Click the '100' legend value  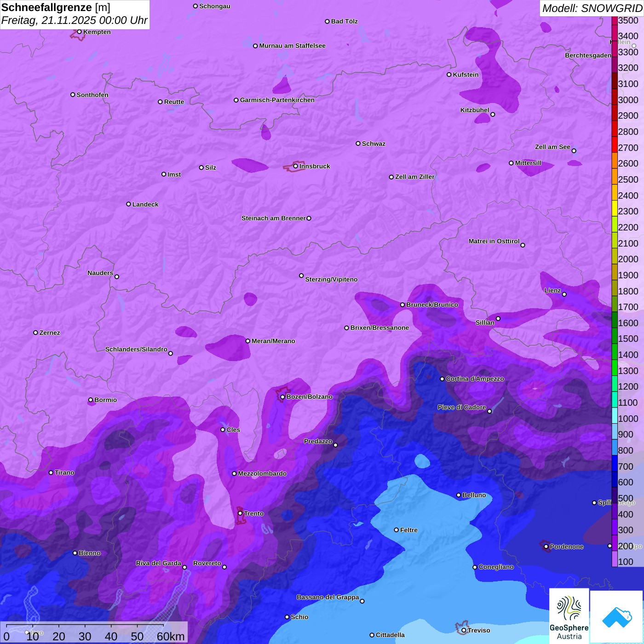(626, 562)
